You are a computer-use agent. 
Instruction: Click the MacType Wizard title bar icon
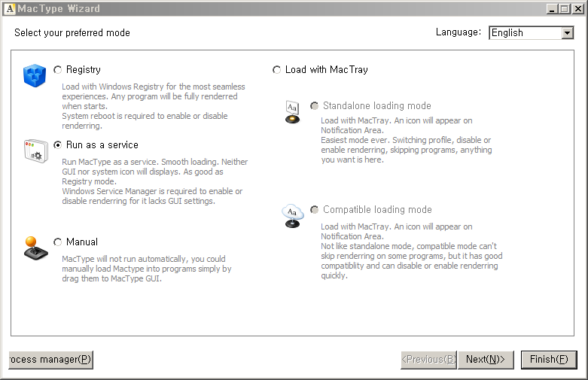[11, 8]
